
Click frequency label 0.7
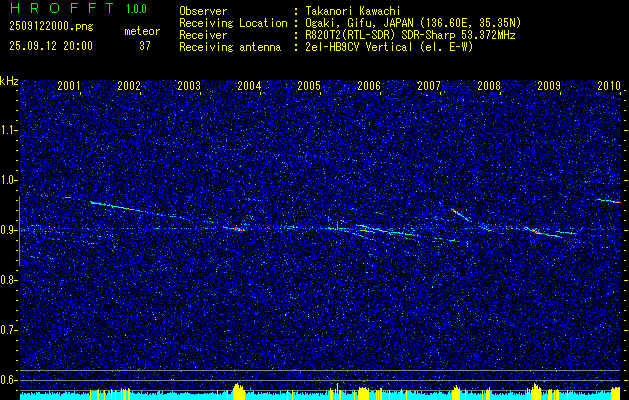(8, 330)
